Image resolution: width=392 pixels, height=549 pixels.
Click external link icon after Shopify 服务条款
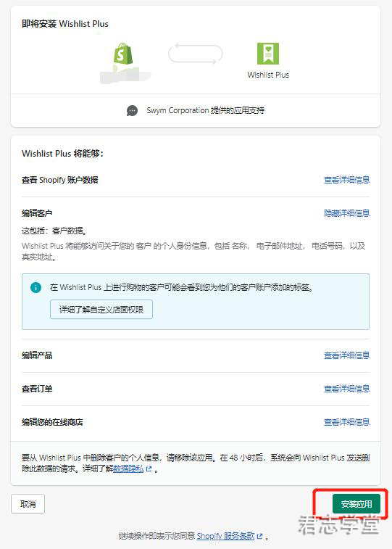click(259, 536)
